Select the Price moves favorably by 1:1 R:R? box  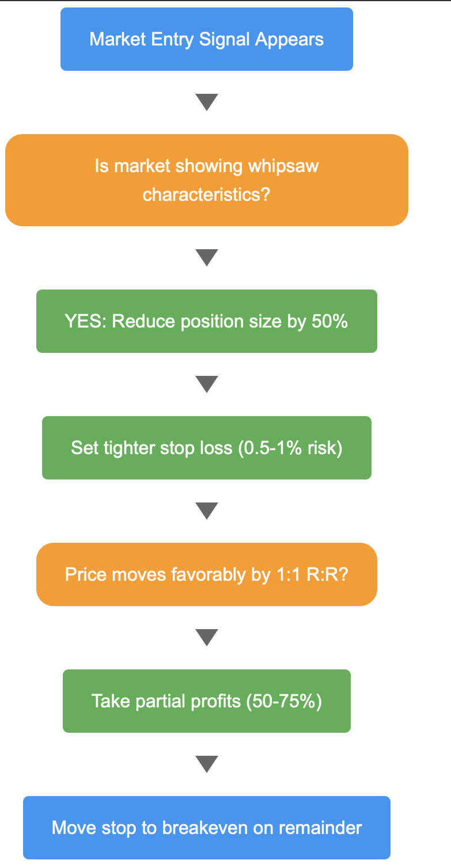(207, 574)
